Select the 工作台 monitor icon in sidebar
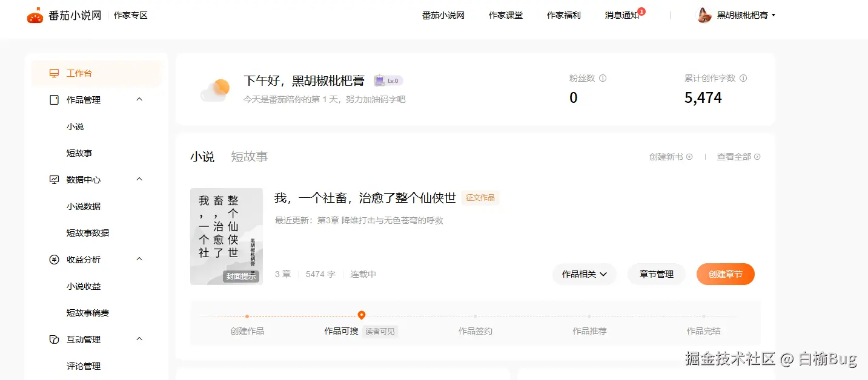 click(53, 73)
